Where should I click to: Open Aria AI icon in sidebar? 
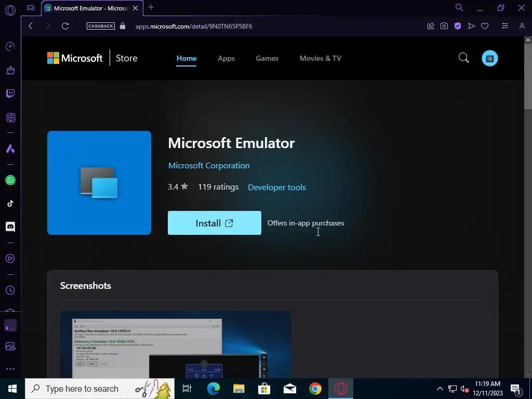[10, 149]
